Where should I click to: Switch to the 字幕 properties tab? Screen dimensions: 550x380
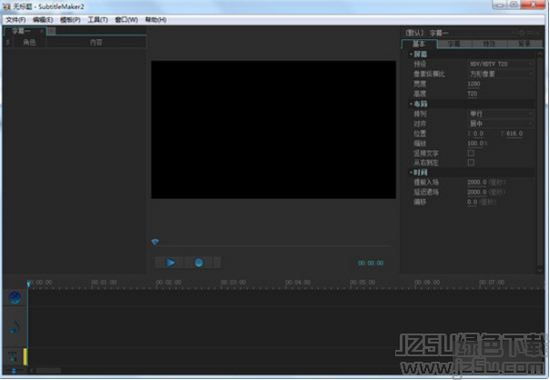pyautogui.click(x=454, y=44)
